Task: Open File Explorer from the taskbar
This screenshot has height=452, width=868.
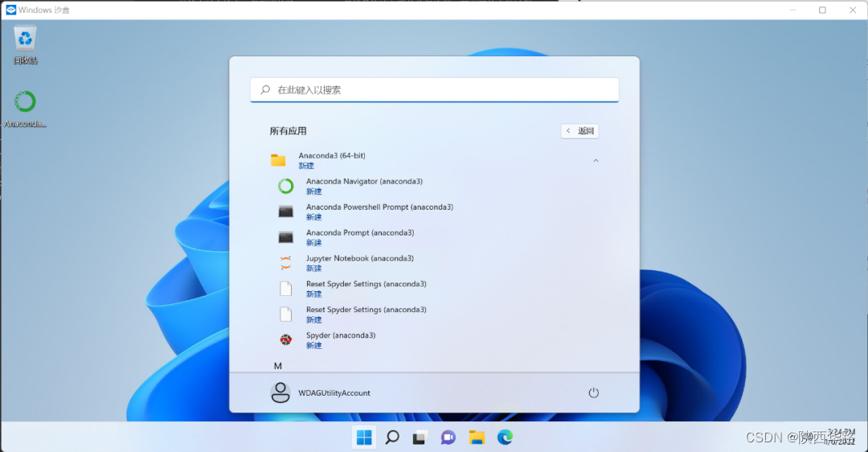Action: click(x=477, y=438)
